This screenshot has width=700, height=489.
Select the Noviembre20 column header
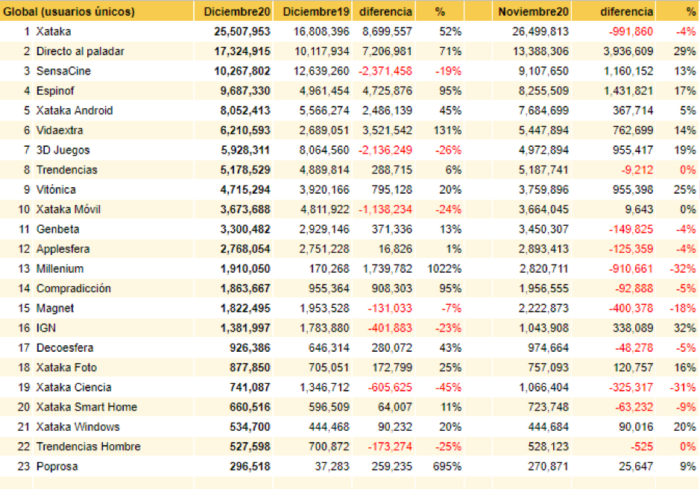pos(533,12)
